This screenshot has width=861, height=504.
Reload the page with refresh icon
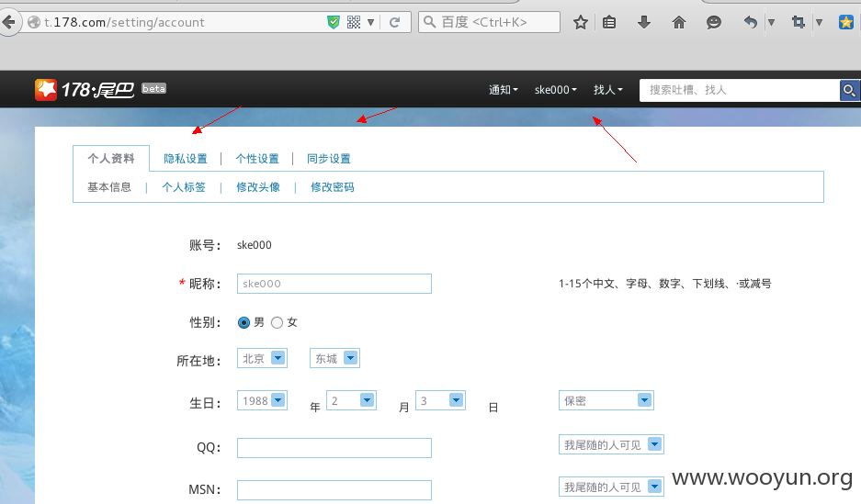(394, 22)
